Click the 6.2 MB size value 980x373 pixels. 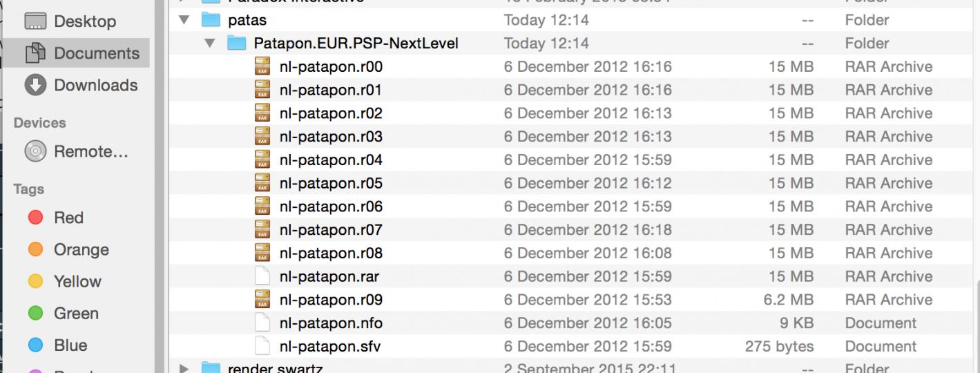point(789,300)
